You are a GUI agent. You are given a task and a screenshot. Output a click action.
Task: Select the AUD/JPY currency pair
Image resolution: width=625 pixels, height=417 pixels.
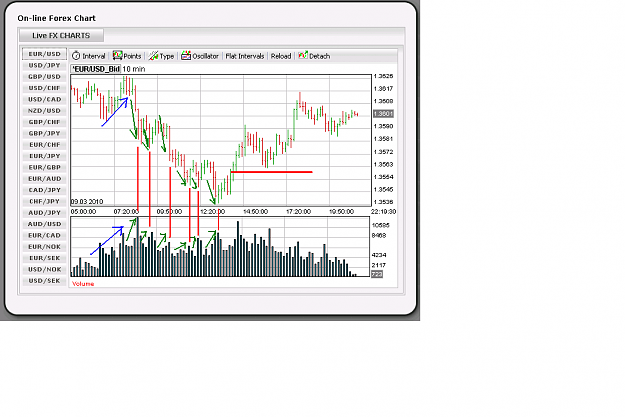point(45,213)
